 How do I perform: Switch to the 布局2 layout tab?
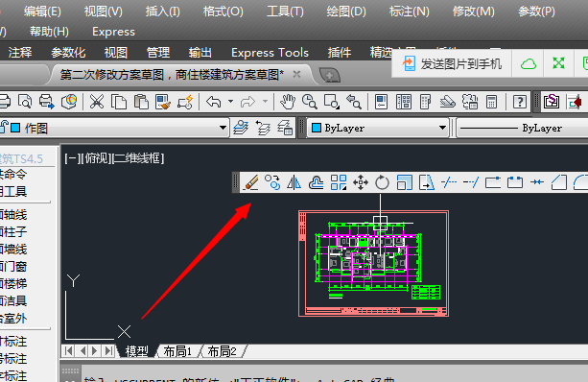(222, 351)
